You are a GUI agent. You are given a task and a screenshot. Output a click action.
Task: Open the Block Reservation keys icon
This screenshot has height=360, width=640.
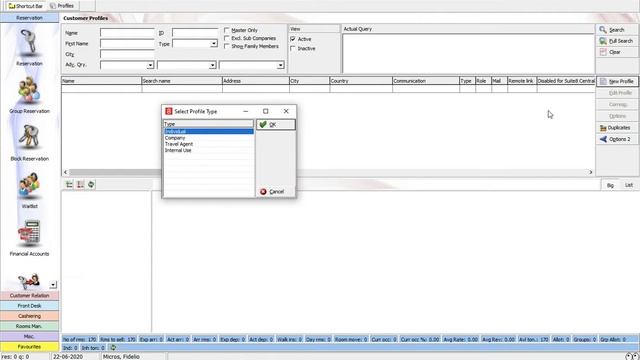coord(29,138)
